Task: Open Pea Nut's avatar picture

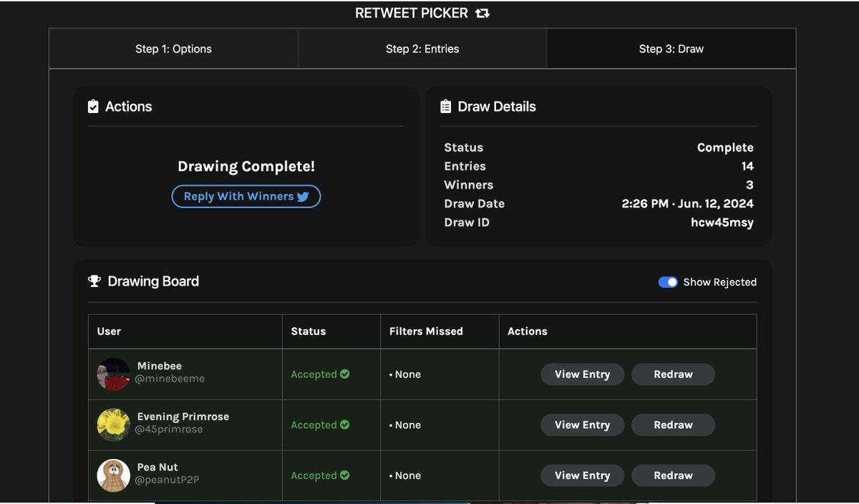Action: (114, 475)
